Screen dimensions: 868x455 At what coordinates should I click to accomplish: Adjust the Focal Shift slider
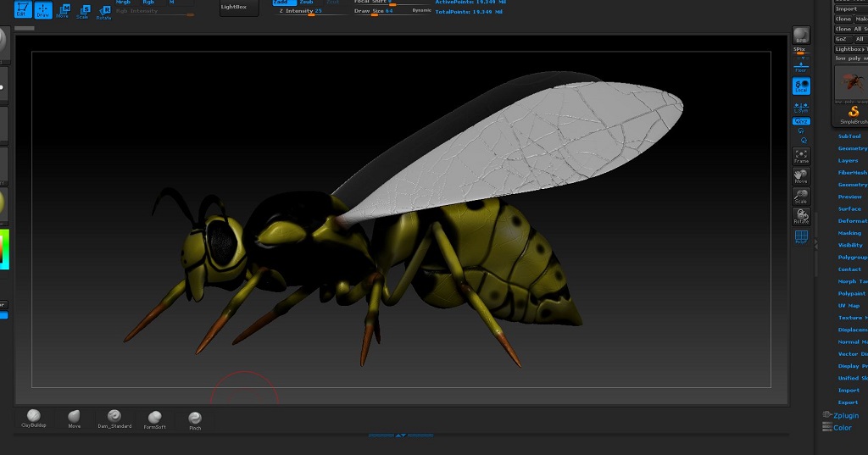391,3
